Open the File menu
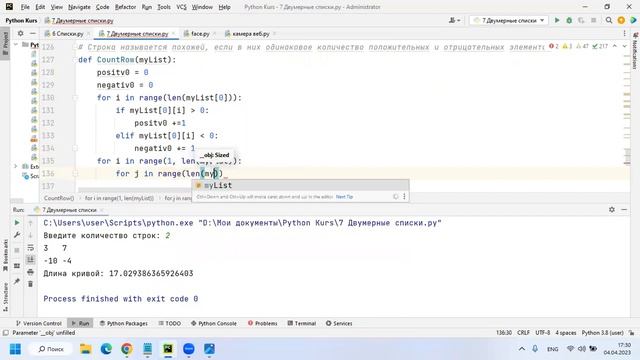640x360 pixels. pyautogui.click(x=25, y=7)
